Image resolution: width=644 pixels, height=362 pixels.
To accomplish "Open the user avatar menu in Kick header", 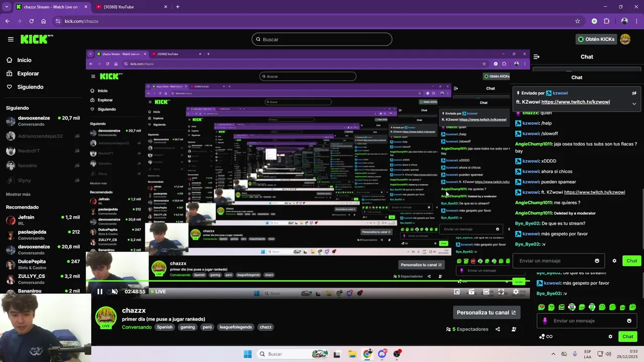I will click(625, 39).
